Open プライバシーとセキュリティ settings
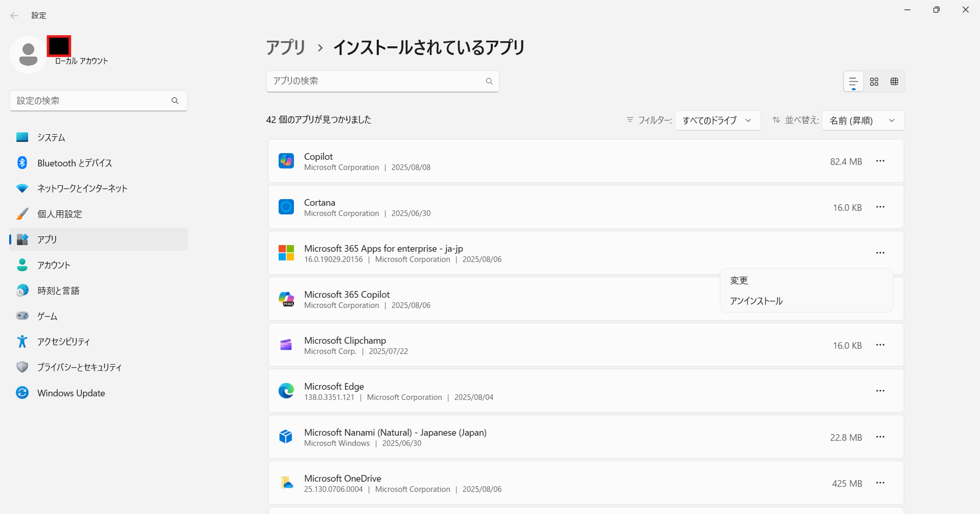This screenshot has width=980, height=514. (98, 367)
